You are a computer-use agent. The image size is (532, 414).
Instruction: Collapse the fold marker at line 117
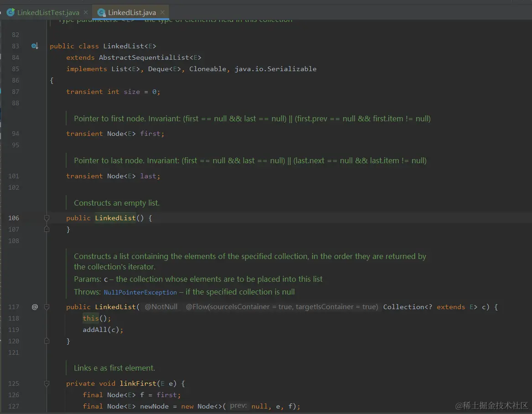coord(47,307)
